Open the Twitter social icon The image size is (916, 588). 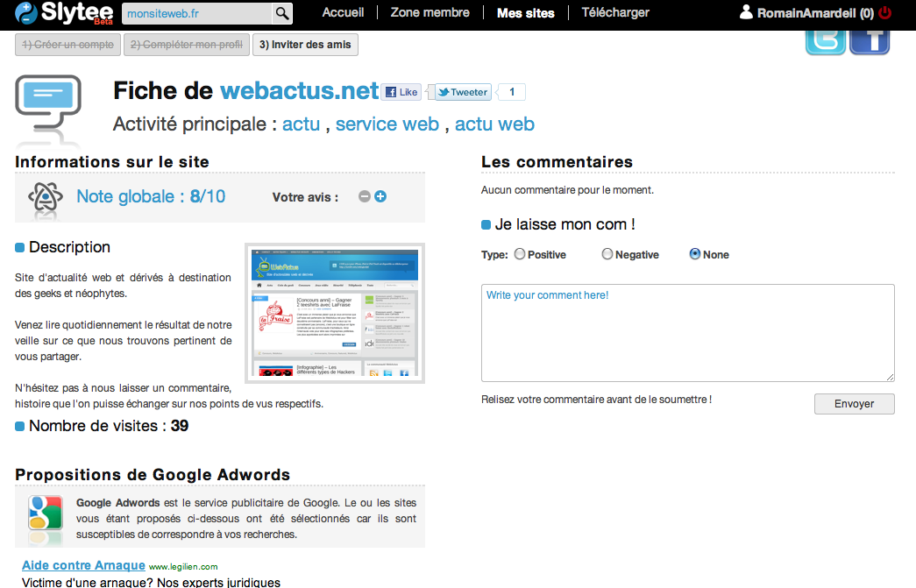826,42
